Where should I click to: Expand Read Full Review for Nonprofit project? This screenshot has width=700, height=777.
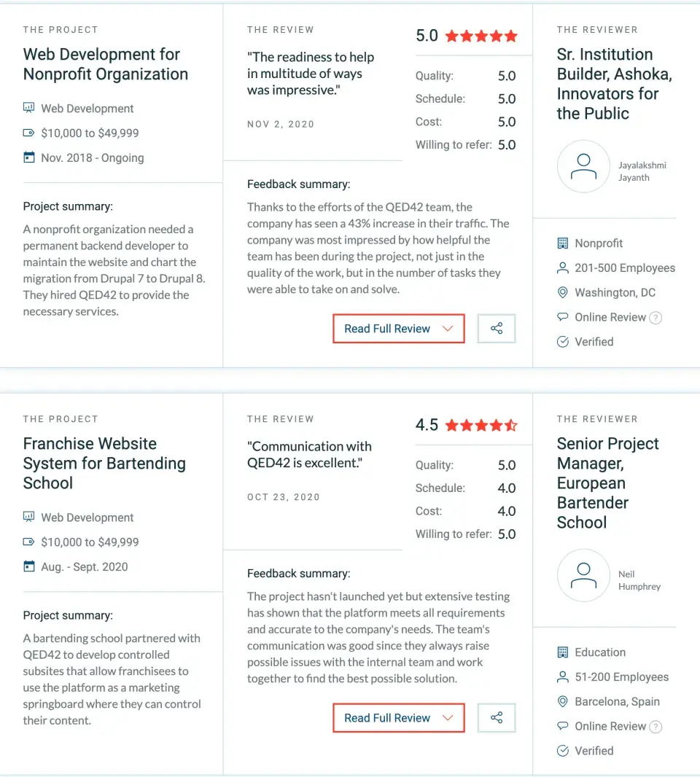(399, 328)
